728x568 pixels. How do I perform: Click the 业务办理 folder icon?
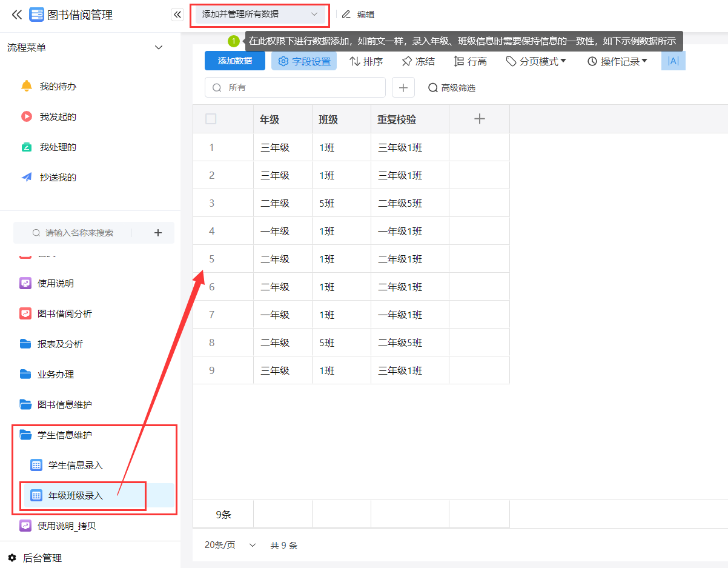(25, 374)
